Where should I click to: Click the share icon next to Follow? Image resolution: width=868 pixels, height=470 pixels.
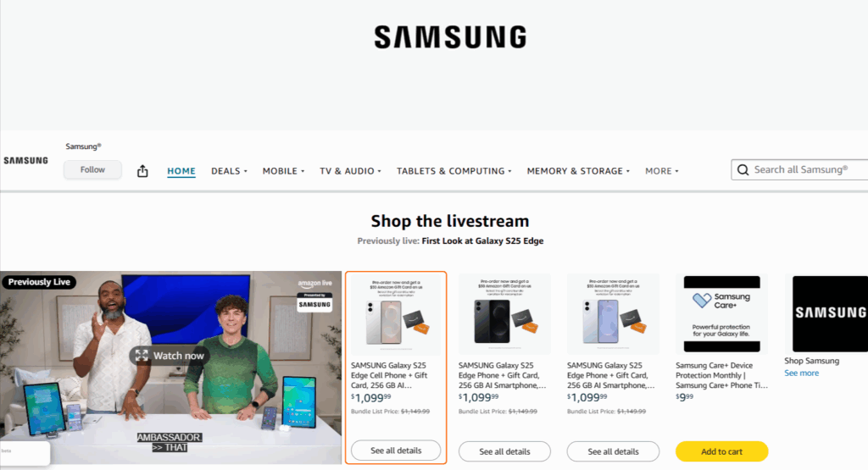coord(142,171)
